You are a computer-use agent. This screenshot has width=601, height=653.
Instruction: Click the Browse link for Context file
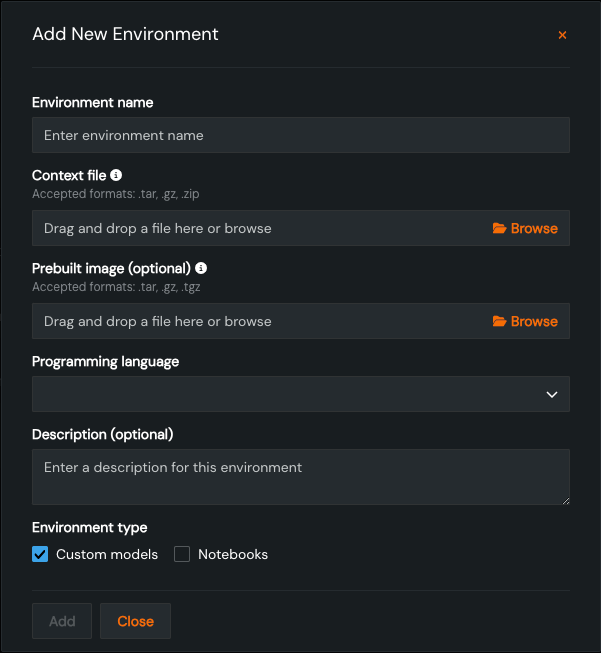pyautogui.click(x=534, y=228)
